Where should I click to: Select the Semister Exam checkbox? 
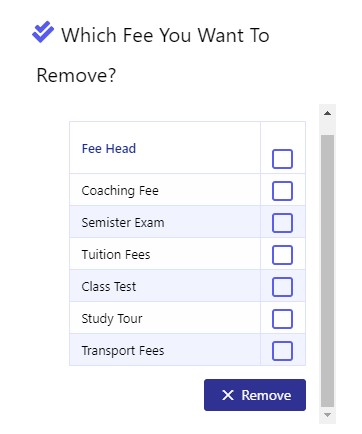tap(282, 223)
